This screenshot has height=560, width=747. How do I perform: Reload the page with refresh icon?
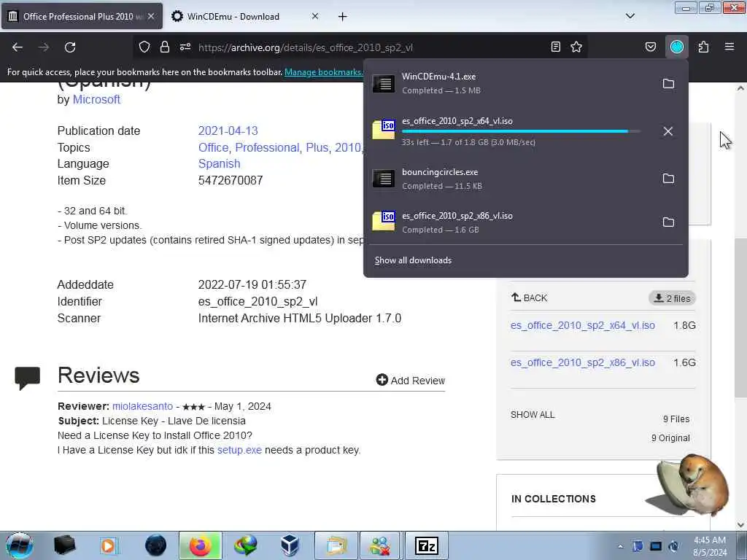[70, 47]
